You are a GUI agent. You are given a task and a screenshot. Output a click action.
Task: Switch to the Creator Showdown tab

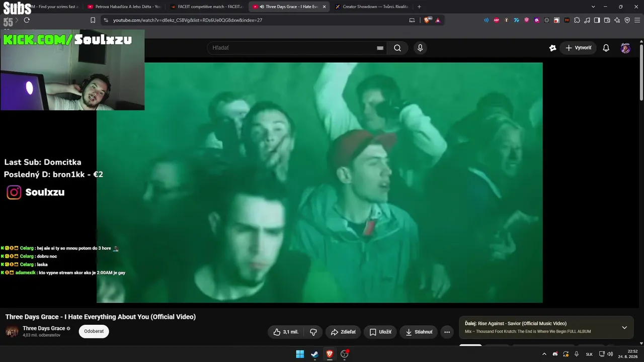click(371, 7)
